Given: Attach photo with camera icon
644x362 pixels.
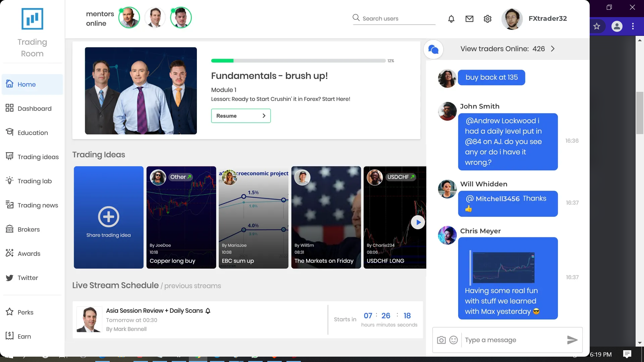Looking at the screenshot, I should [x=441, y=340].
